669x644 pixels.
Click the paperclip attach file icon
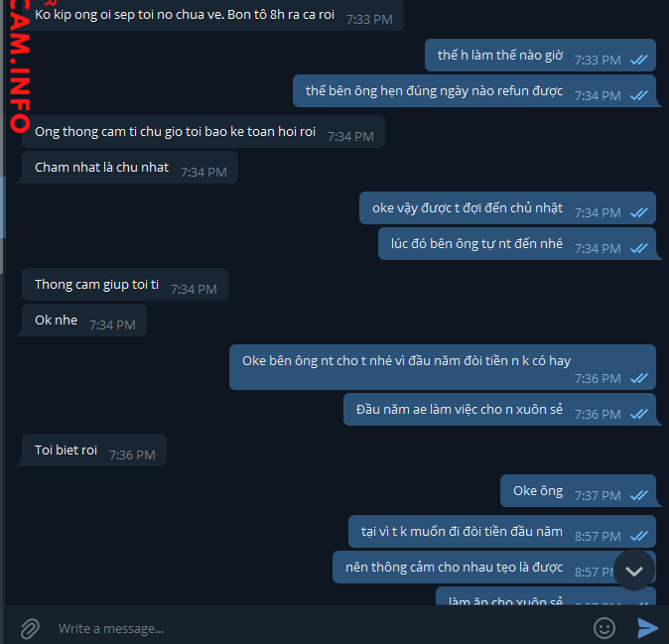30,628
